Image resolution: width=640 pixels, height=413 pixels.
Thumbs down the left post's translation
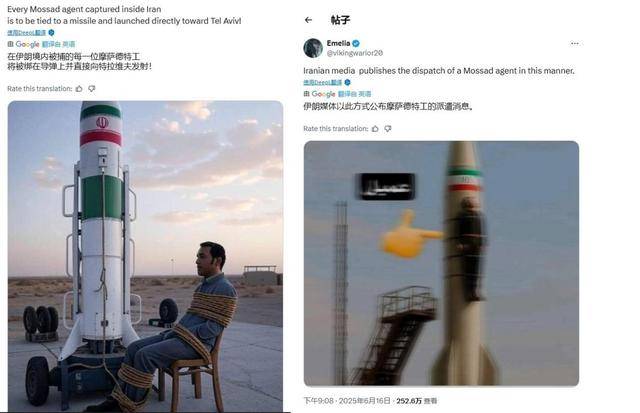92,89
